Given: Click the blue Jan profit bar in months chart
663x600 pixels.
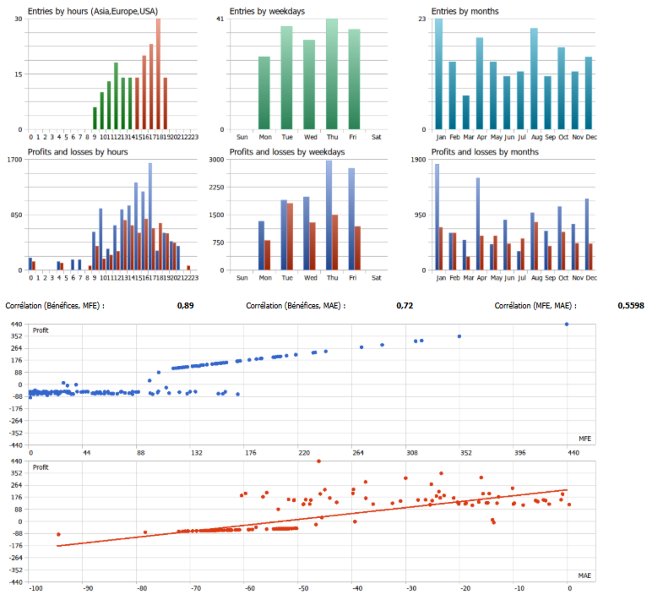Looking at the screenshot, I should click(437, 217).
